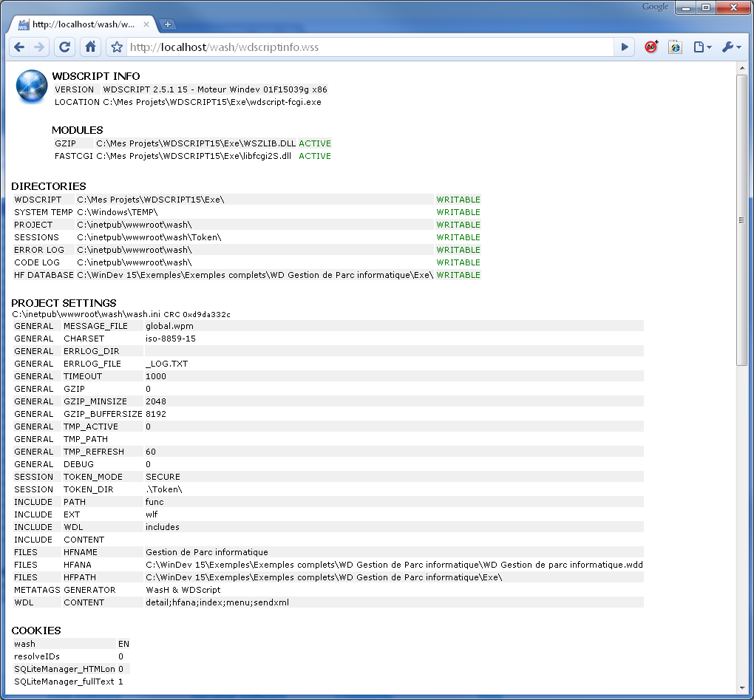Click the wash.ini file path
The width and height of the screenshot is (754, 700).
coord(86,314)
